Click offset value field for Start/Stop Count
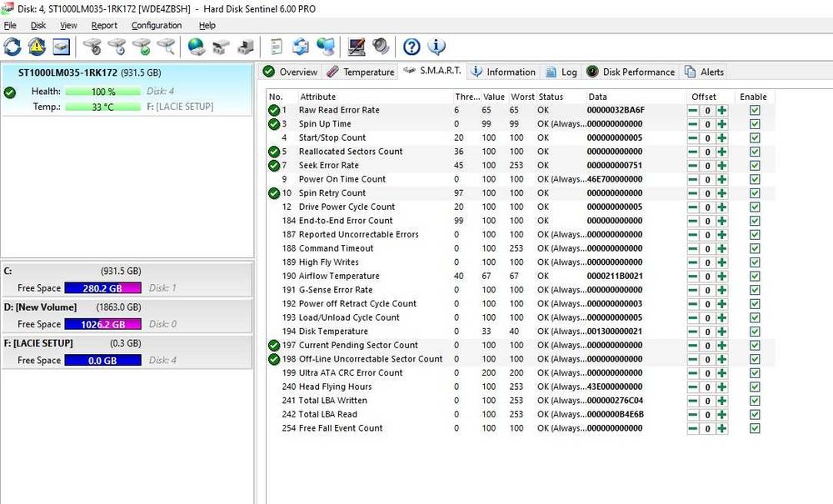The height and width of the screenshot is (504, 833). click(707, 138)
